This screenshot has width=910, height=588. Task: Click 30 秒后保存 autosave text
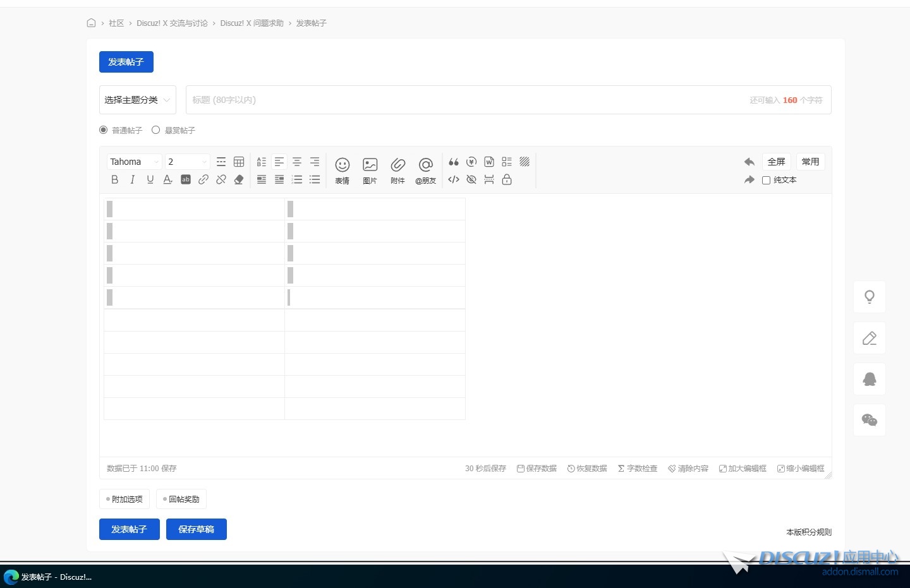[x=485, y=469]
